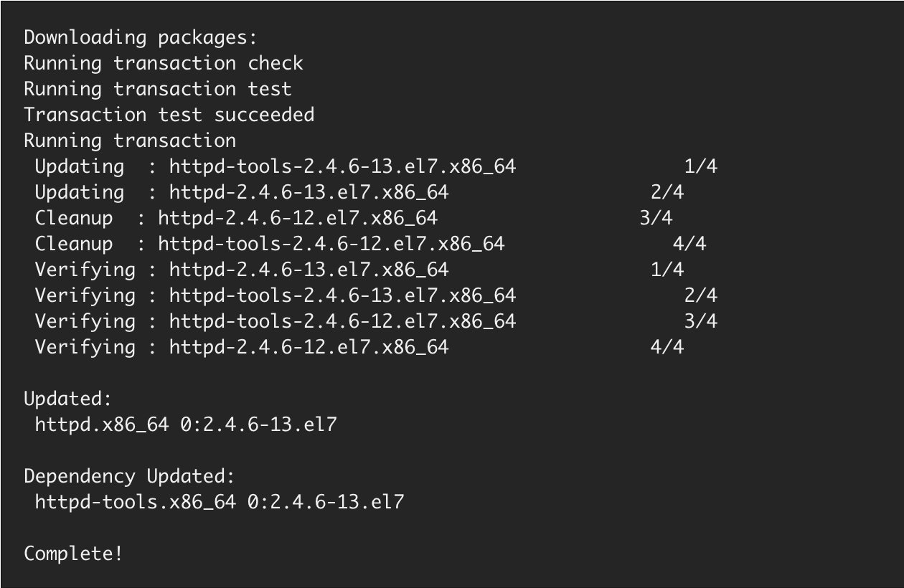Click httpd-tools package name in first Updating line

(x=342, y=166)
